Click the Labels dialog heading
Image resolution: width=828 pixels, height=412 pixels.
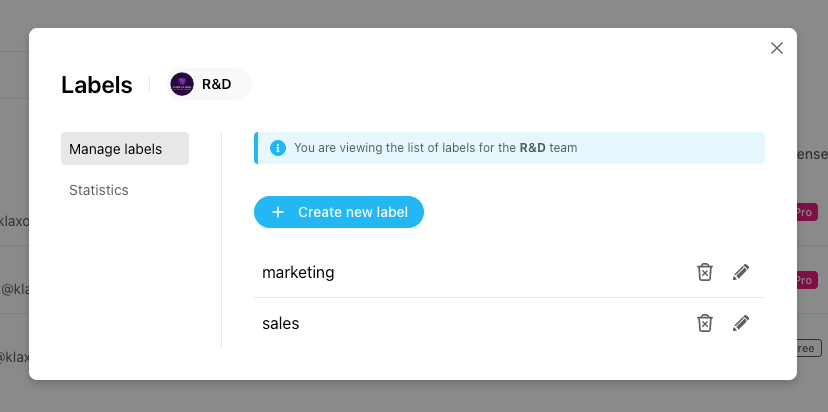[x=97, y=85]
